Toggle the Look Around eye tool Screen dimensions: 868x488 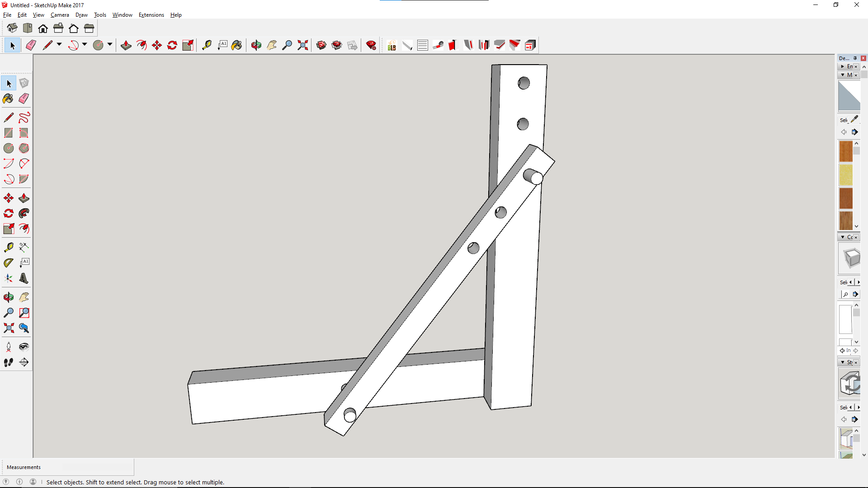24,347
